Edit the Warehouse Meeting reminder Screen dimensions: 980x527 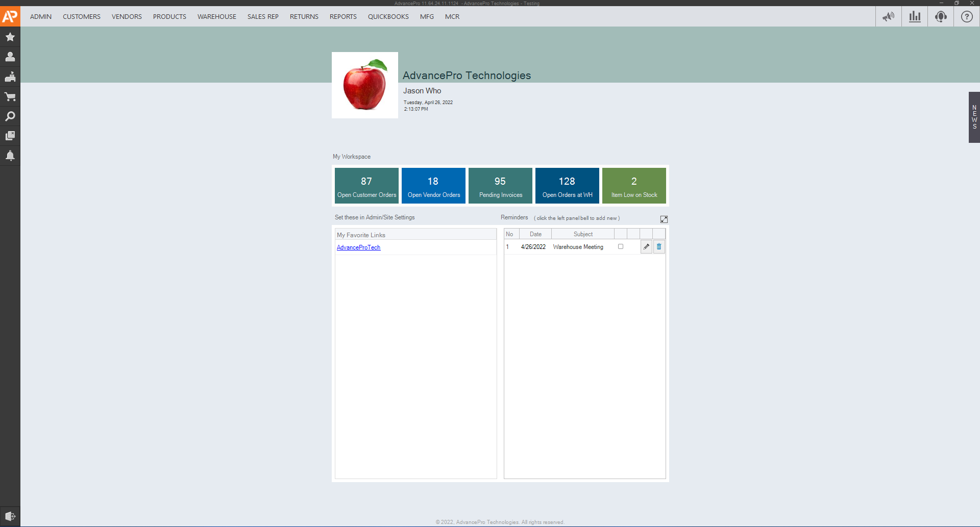[x=646, y=247]
